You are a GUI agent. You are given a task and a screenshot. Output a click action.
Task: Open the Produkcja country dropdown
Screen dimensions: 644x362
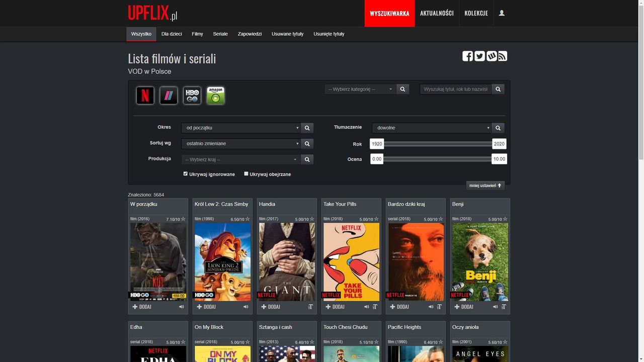click(241, 159)
